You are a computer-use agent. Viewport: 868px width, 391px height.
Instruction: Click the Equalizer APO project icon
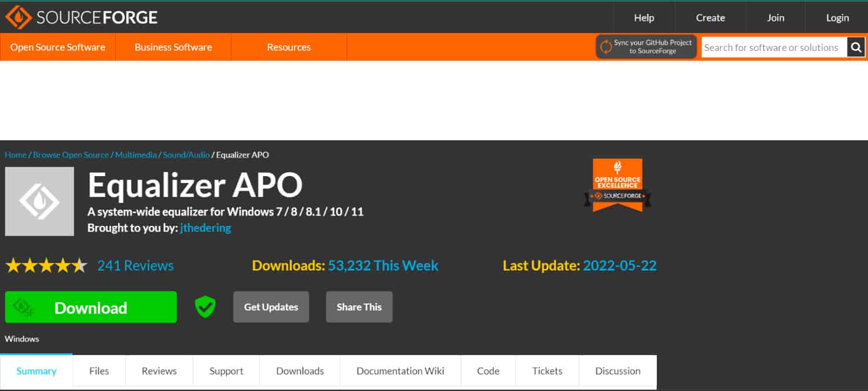(39, 201)
